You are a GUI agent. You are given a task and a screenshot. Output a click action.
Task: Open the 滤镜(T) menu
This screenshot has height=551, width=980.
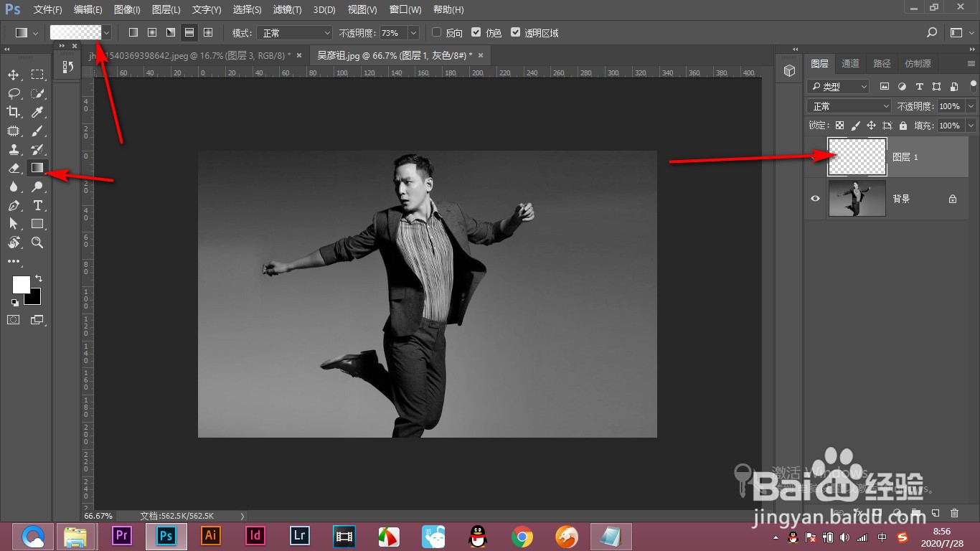[x=287, y=10]
